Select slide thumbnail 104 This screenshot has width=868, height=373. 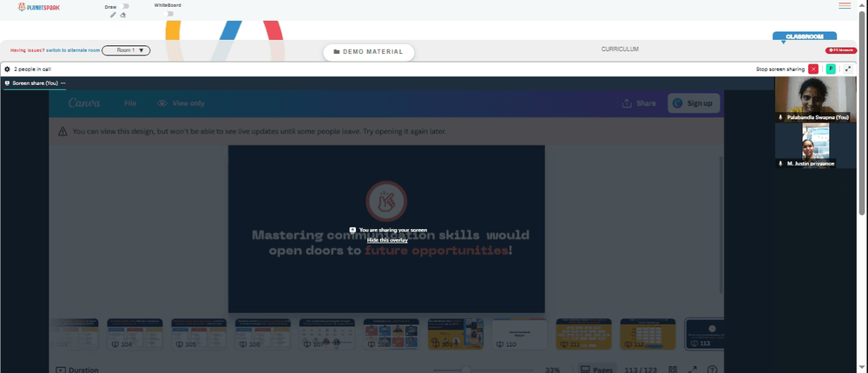coord(135,334)
